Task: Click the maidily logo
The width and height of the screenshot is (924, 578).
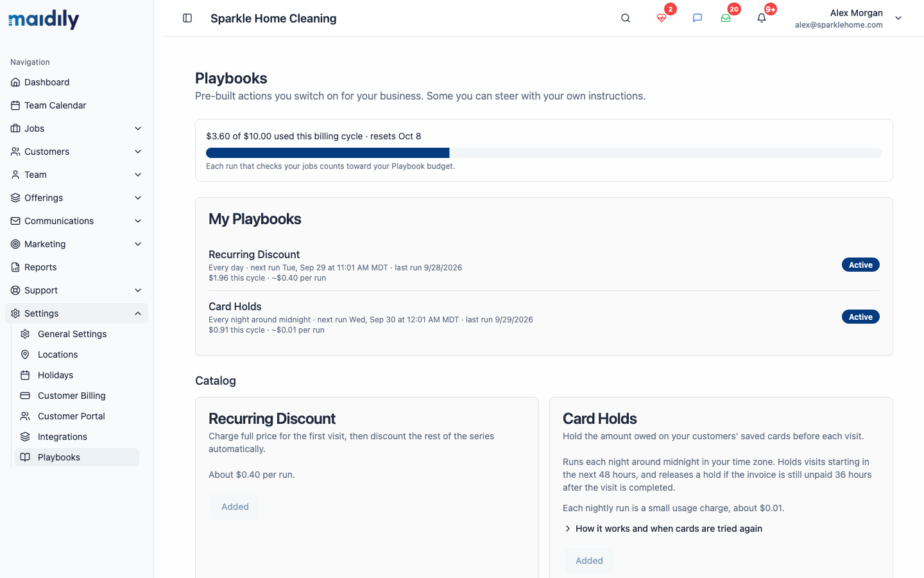Action: click(x=44, y=19)
